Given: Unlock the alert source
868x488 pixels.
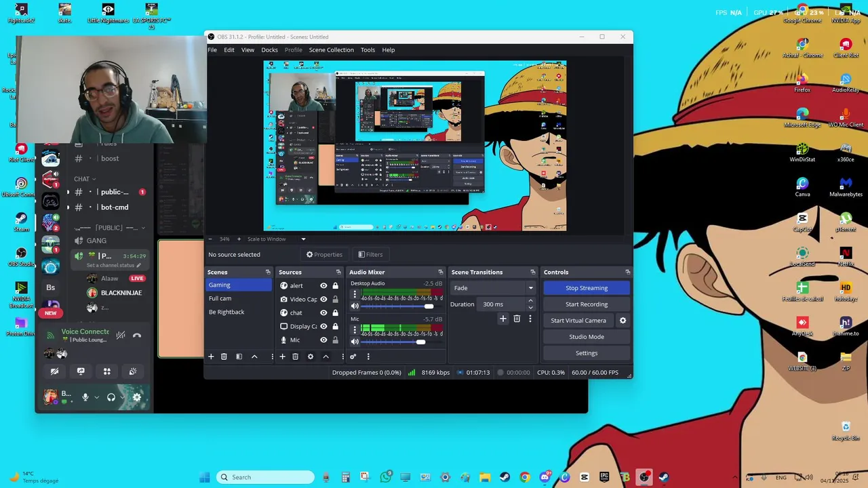Looking at the screenshot, I should point(335,286).
